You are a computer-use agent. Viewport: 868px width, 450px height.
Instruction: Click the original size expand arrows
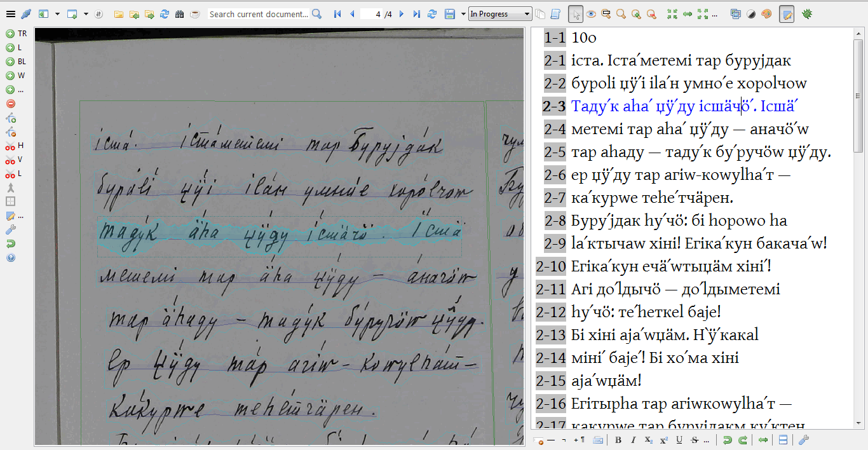[702, 14]
